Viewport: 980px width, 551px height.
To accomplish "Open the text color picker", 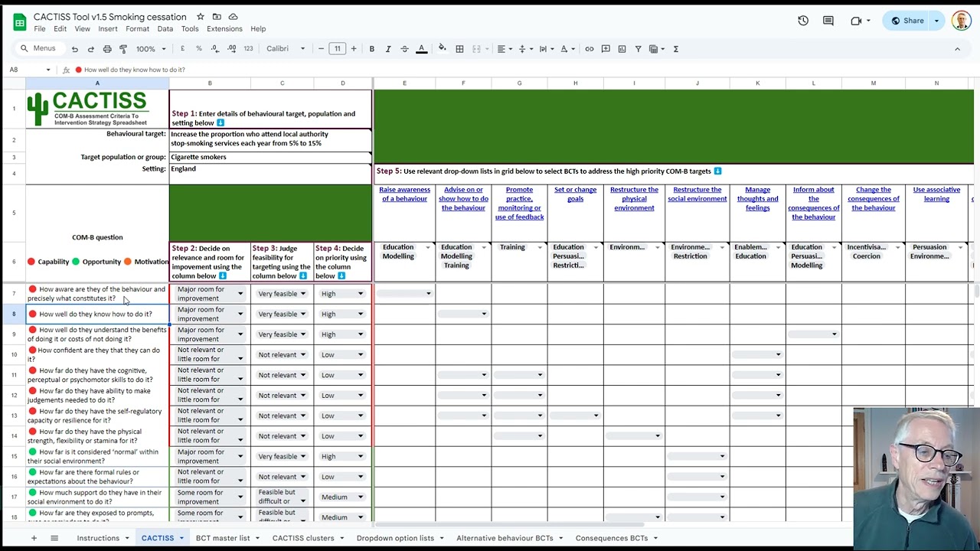I will click(421, 49).
